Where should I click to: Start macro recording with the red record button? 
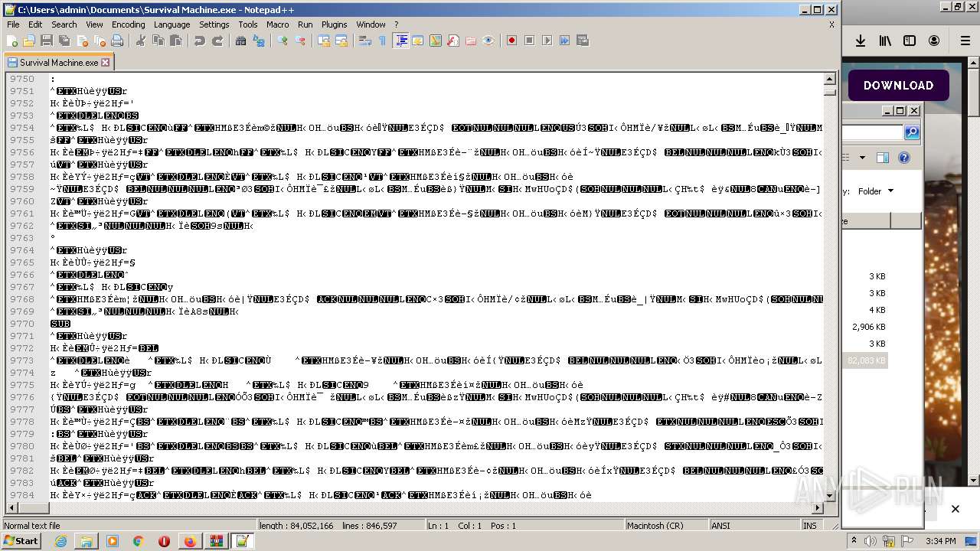point(512,41)
